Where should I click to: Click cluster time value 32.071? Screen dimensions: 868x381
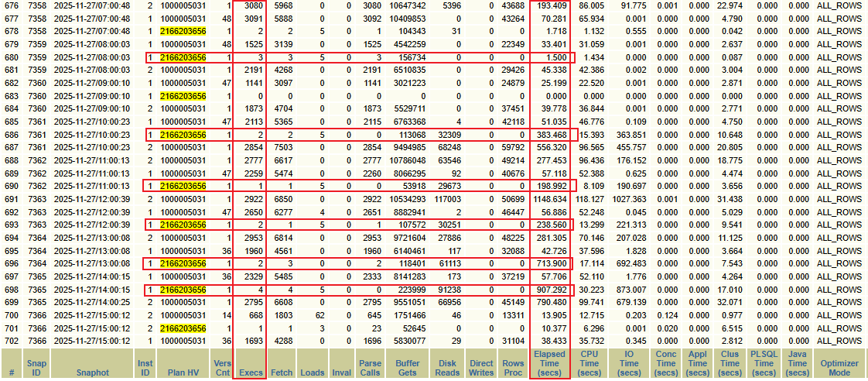click(730, 302)
